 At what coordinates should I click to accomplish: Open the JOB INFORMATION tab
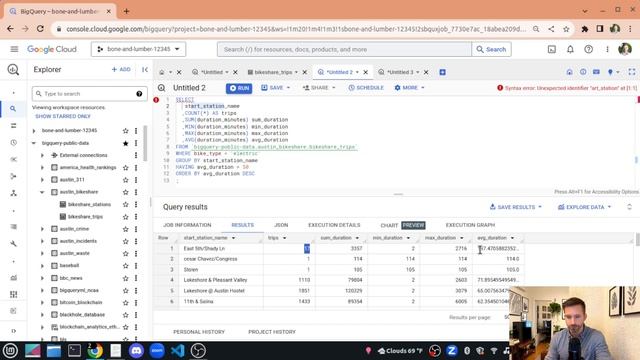point(187,225)
